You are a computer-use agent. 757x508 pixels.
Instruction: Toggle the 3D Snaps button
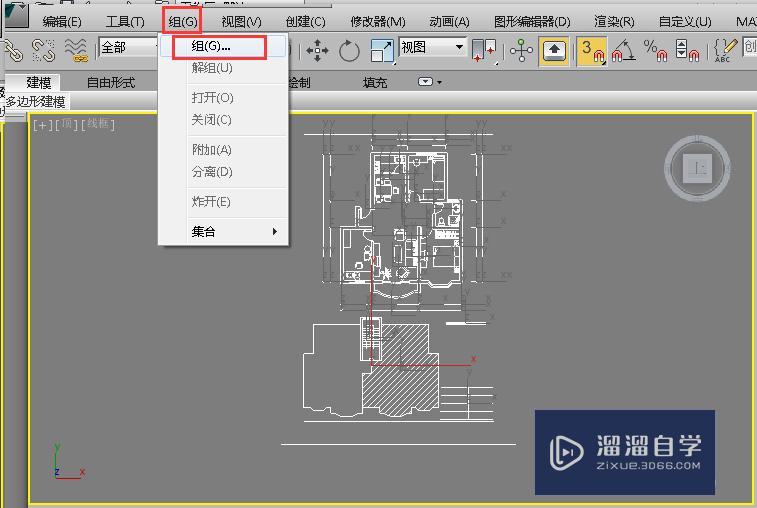(x=591, y=50)
